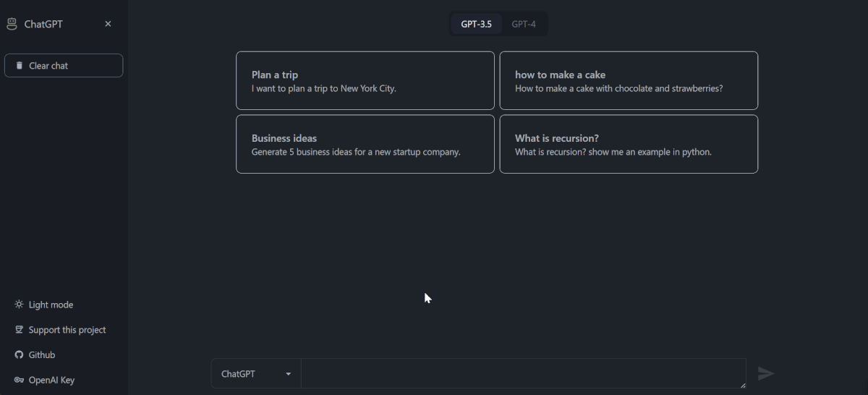
Task: Select the 'Plan a trip' prompt card
Action: 365,80
